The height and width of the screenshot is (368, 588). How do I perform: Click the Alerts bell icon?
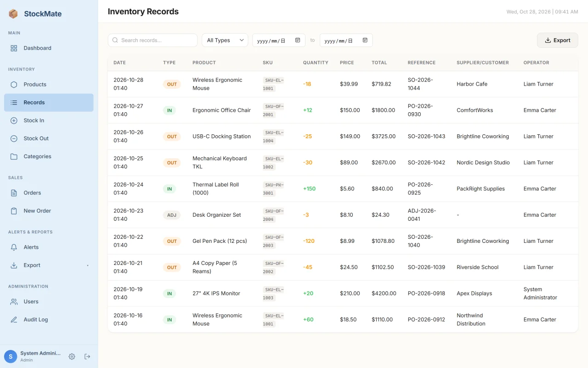(14, 247)
